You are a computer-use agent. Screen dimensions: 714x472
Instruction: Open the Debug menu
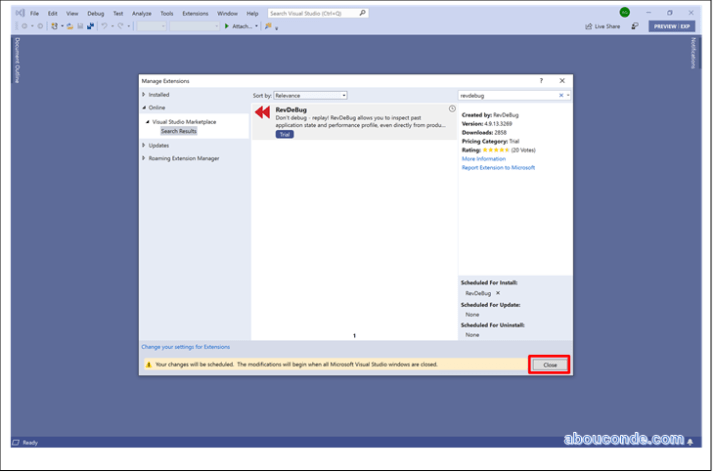[95, 13]
